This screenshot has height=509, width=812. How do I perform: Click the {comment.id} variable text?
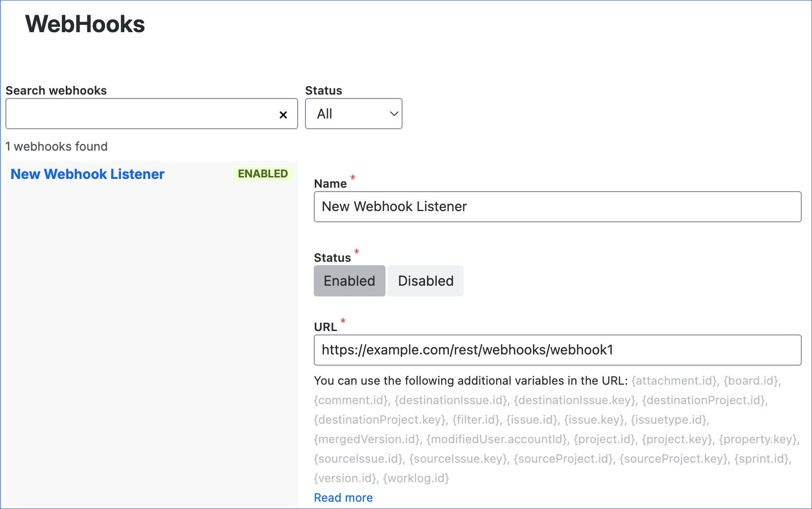(351, 400)
